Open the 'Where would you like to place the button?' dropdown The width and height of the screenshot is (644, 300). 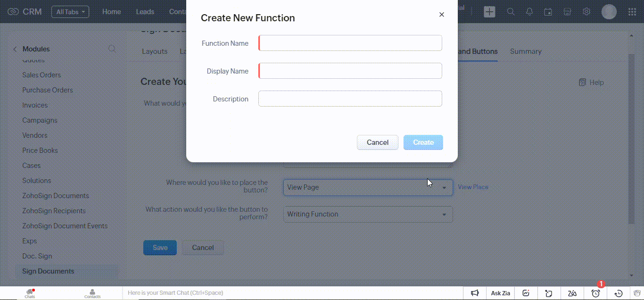coord(368,187)
